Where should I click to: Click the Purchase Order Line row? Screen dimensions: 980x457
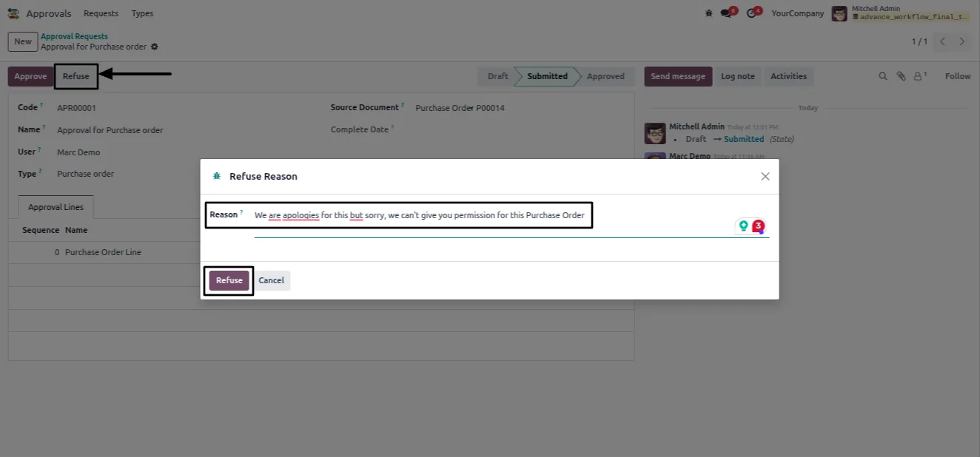pos(320,252)
